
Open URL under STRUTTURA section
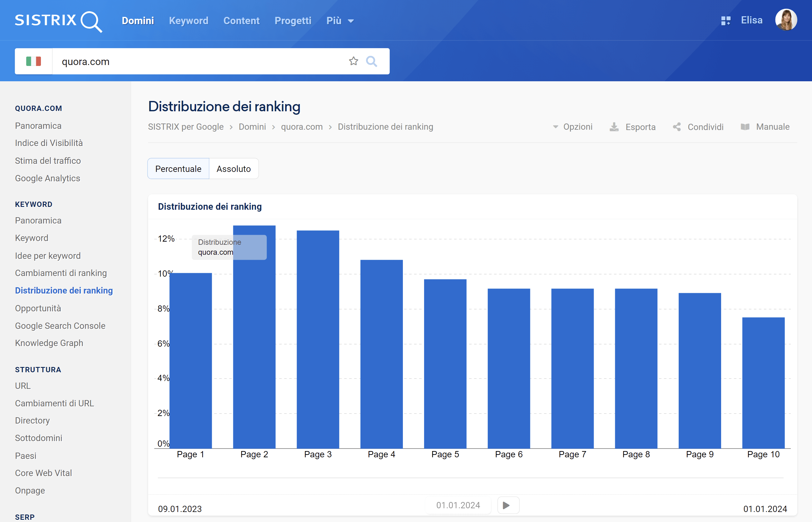[x=23, y=386]
